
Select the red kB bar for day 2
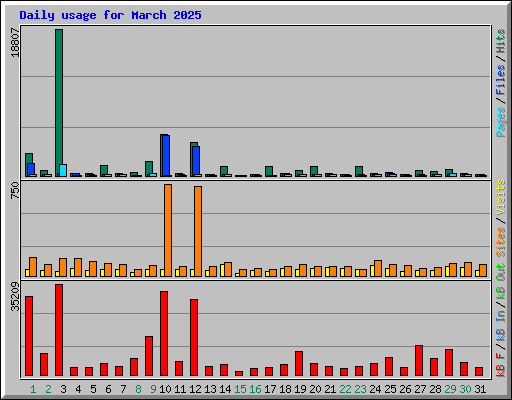pyautogui.click(x=44, y=364)
